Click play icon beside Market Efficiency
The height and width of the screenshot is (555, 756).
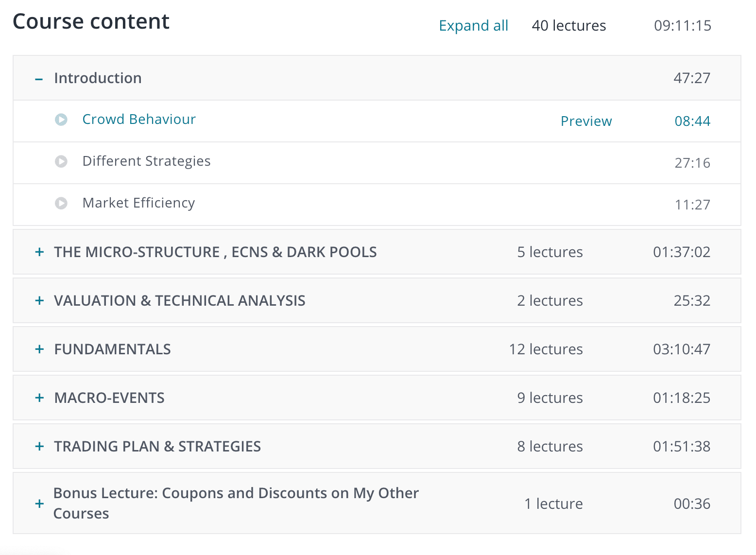click(x=61, y=203)
